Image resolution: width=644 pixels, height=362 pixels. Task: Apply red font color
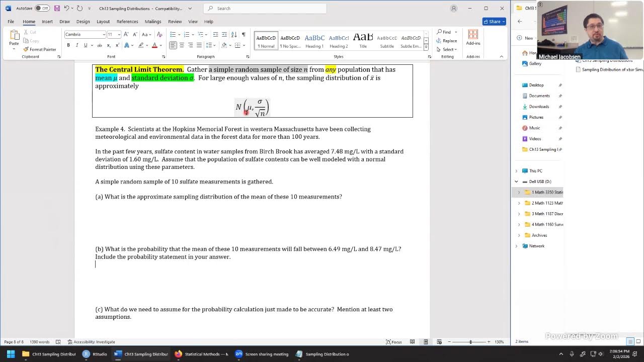pyautogui.click(x=154, y=45)
